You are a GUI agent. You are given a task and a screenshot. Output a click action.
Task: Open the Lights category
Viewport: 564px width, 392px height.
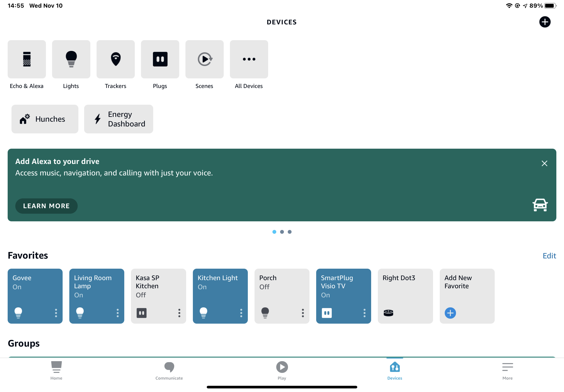tap(71, 59)
